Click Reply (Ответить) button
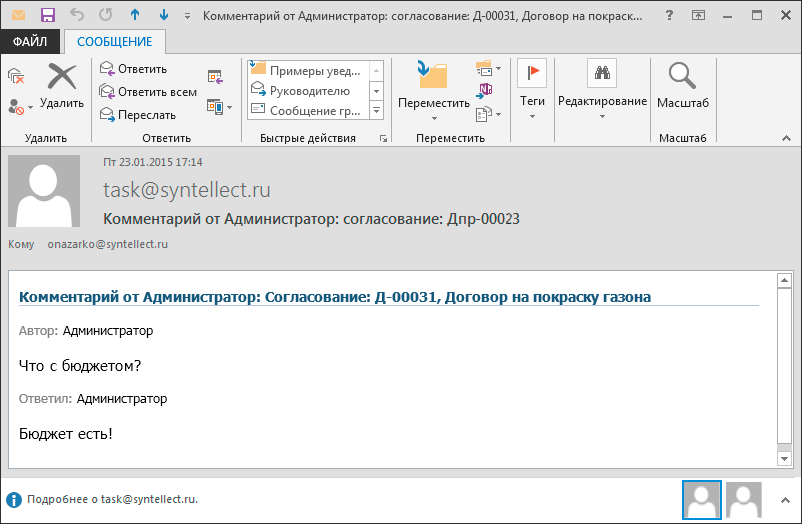 (x=133, y=69)
